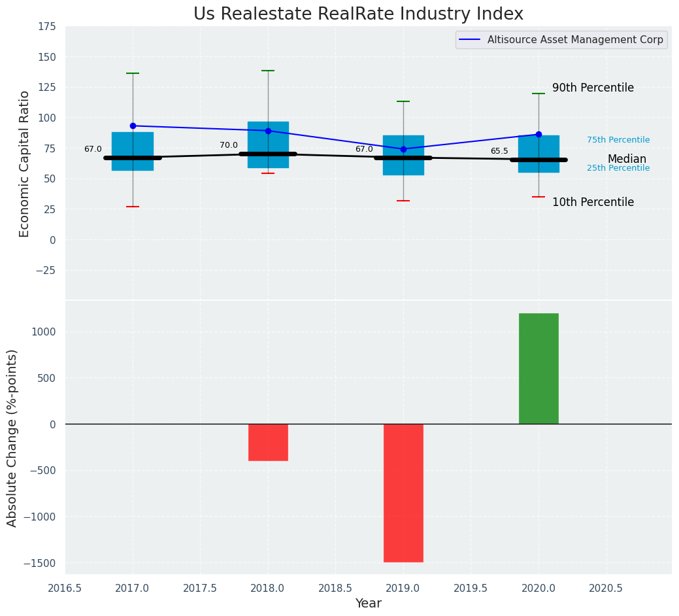Select the blue data point for 2020
This screenshot has height=616, width=679.
point(538,134)
